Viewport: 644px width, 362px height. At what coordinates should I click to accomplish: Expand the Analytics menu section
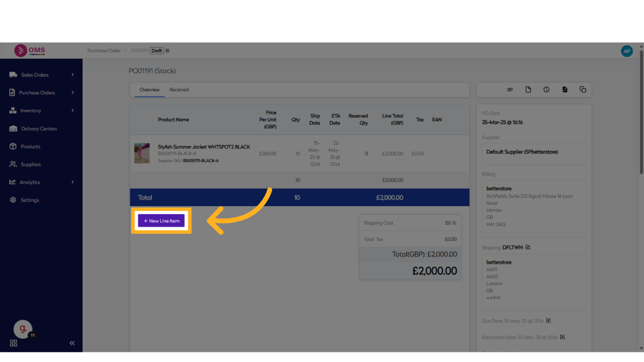pos(72,182)
